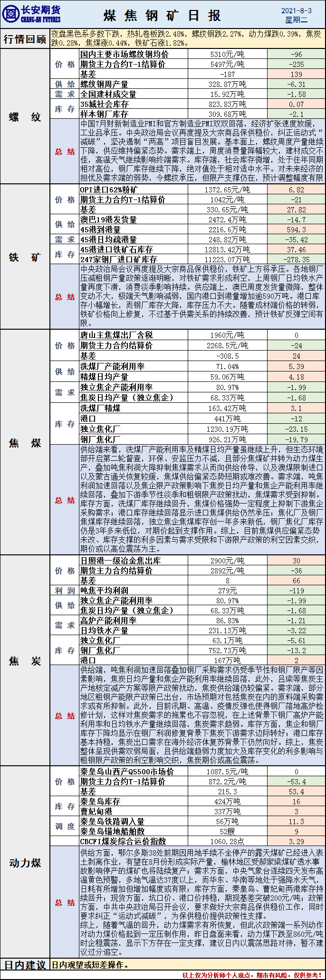Select the value 926.21万吨
The image size is (326, 980).
pos(227,439)
